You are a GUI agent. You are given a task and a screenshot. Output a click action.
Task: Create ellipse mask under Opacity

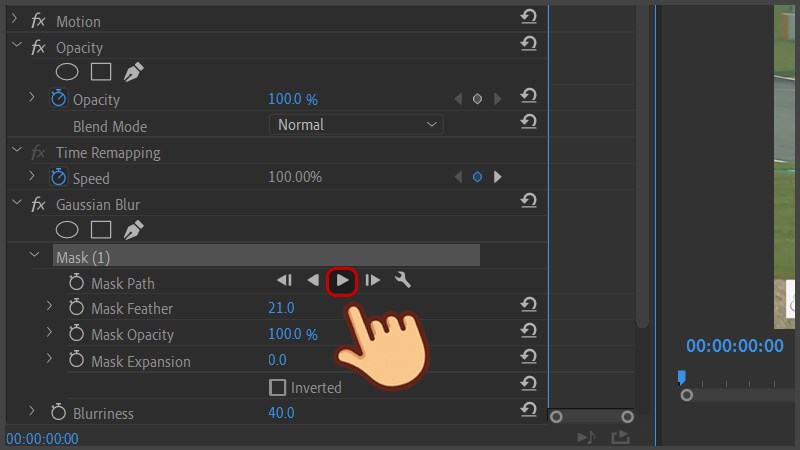point(67,72)
